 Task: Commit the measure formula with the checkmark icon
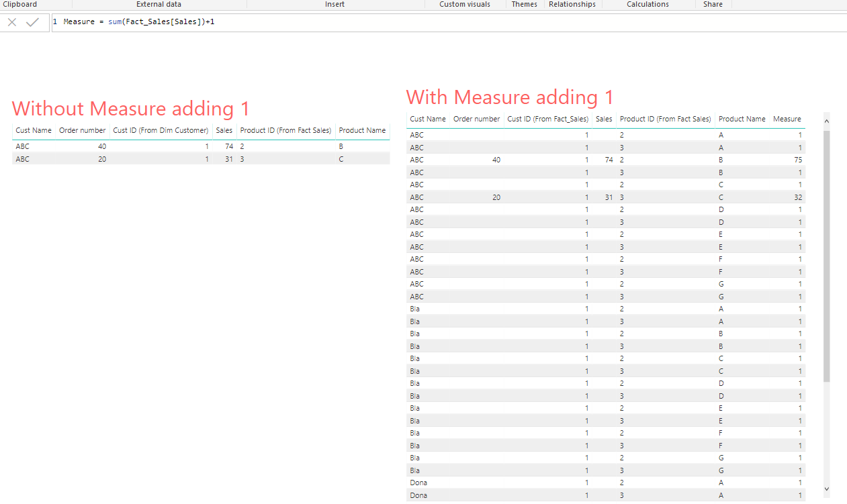[32, 22]
